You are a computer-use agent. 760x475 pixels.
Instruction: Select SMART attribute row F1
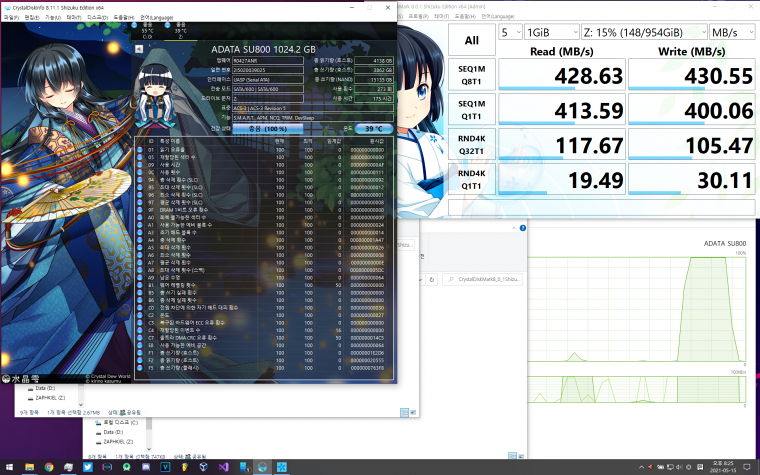[x=264, y=353]
